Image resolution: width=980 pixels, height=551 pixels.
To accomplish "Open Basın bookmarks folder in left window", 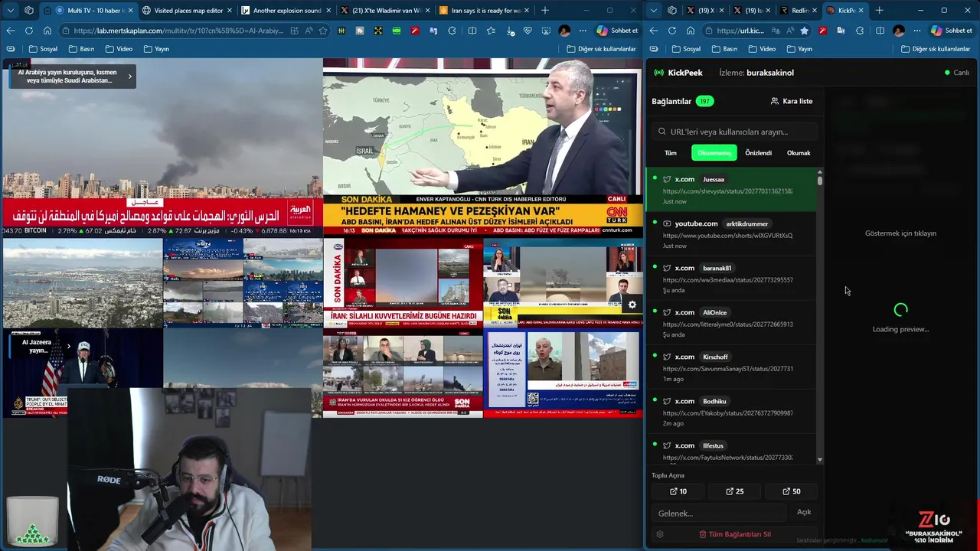I will point(81,49).
